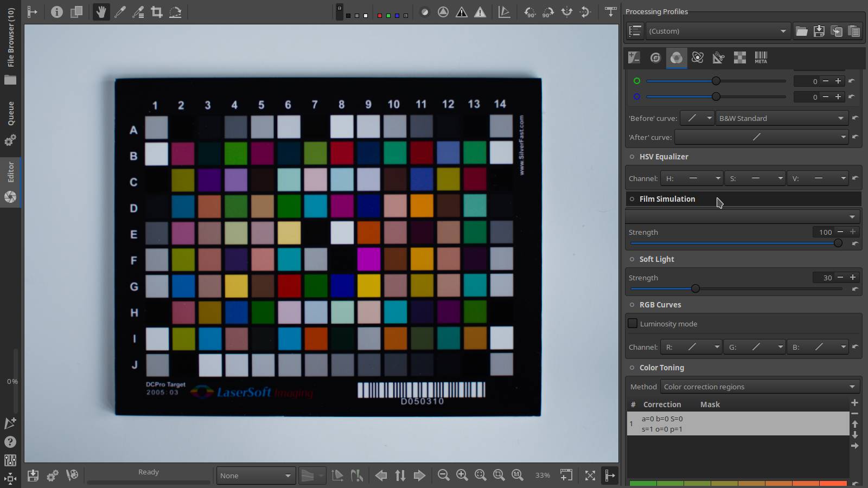The height and width of the screenshot is (488, 868).
Task: Select the Crop tool
Action: [x=157, y=12]
